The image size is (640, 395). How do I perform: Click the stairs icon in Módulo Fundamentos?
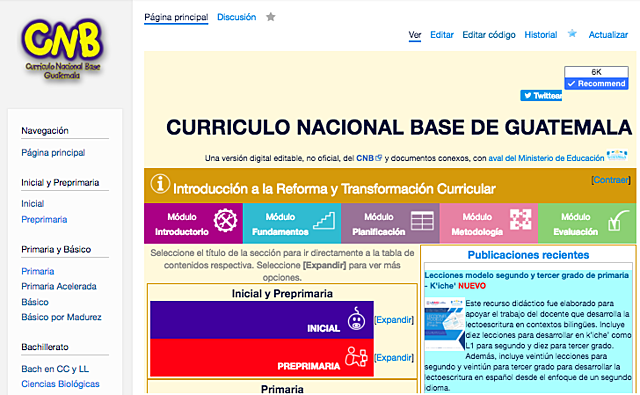click(324, 220)
